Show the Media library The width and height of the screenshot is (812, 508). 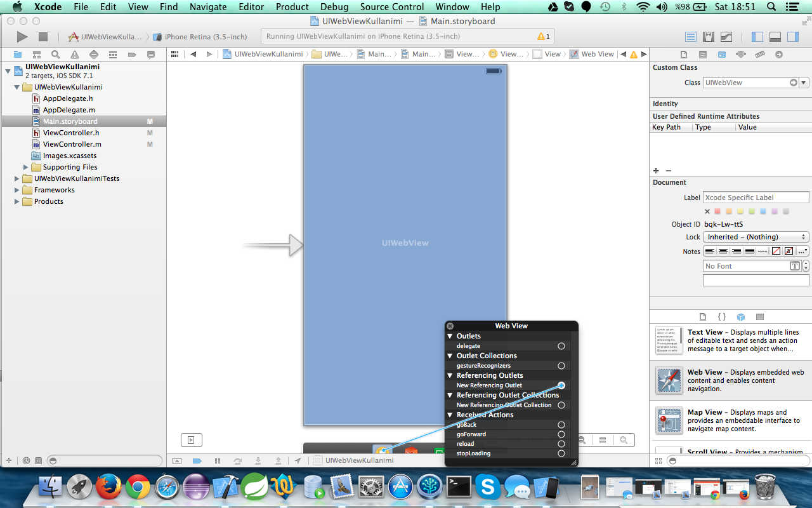click(760, 317)
